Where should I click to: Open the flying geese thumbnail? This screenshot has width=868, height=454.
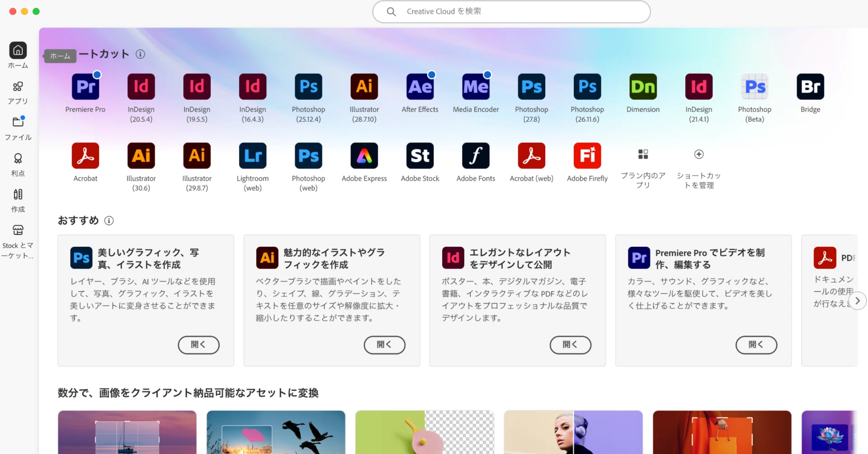(276, 432)
